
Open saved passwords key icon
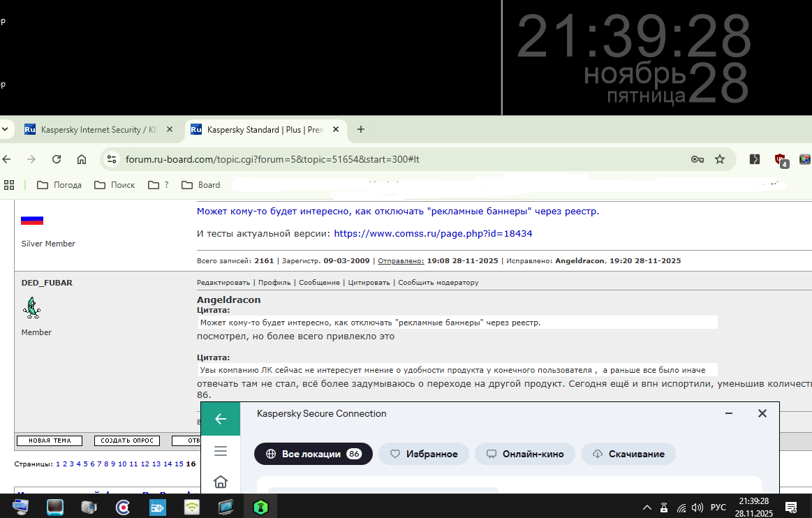(697, 159)
